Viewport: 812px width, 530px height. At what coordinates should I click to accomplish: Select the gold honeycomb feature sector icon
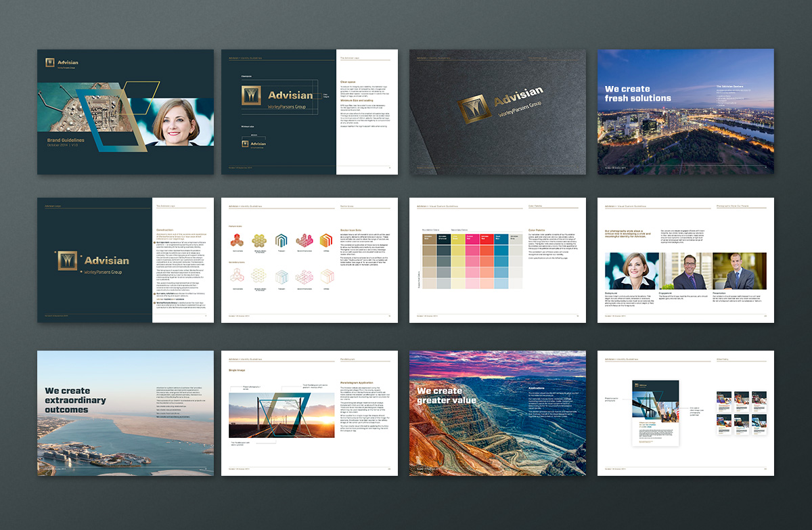click(x=260, y=239)
